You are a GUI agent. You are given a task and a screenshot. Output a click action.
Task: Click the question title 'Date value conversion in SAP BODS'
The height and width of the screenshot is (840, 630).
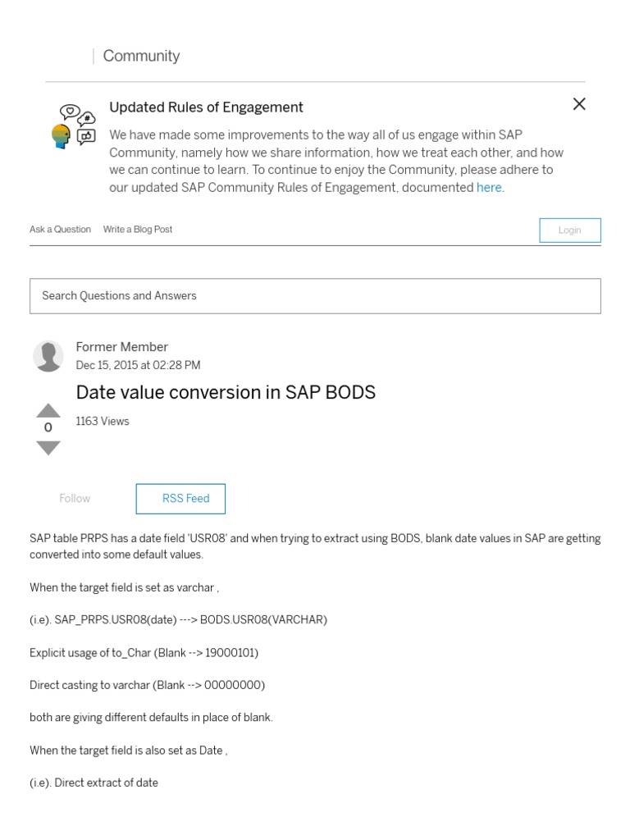click(x=226, y=392)
